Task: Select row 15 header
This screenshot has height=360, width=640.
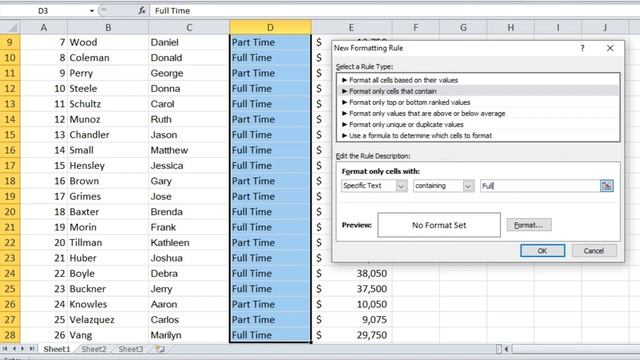Action: click(x=10, y=135)
